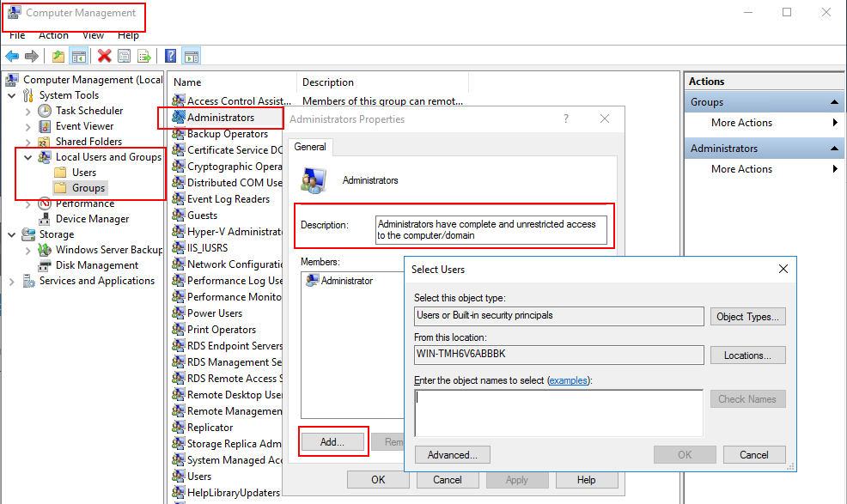Viewport: 847px width, 504px height.
Task: Select the Guests group in list
Action: (202, 216)
